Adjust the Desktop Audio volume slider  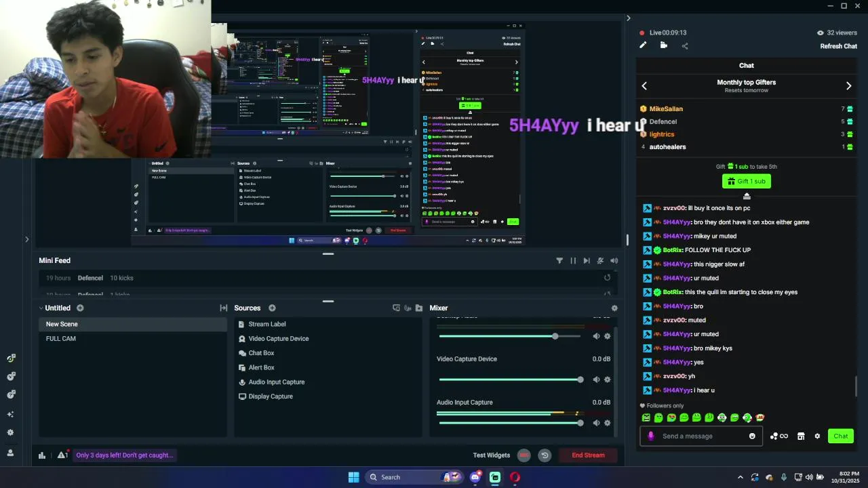point(510,336)
